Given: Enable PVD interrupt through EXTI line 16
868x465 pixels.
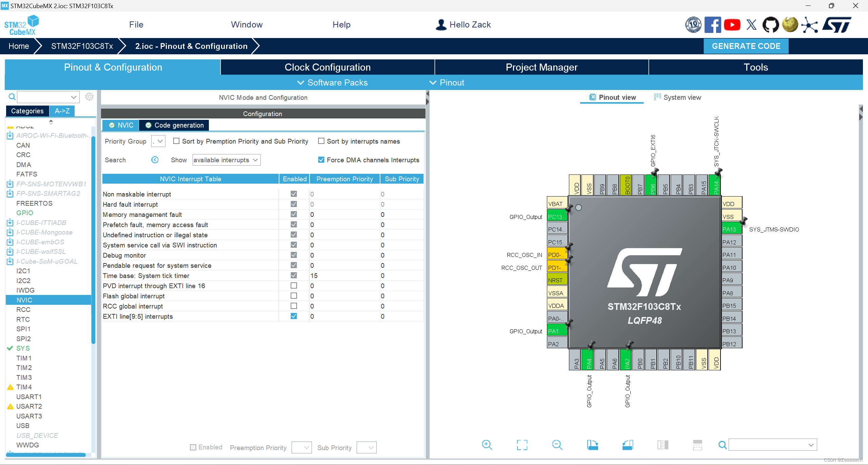Looking at the screenshot, I should pyautogui.click(x=294, y=285).
